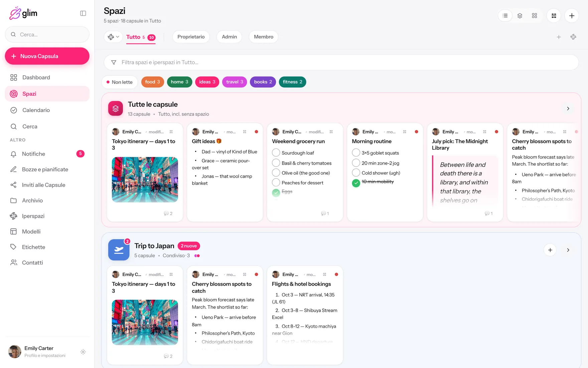
Task: Switch to grid view icon
Action: (535, 16)
